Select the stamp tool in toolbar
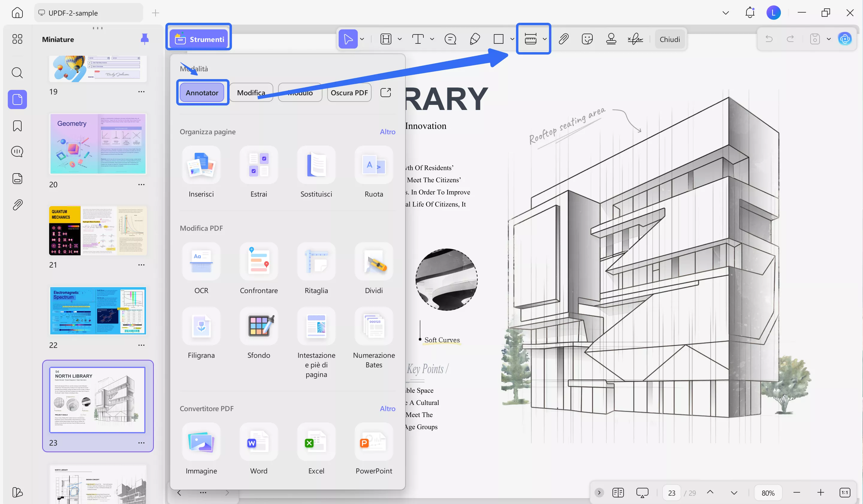863x504 pixels. 611,39
